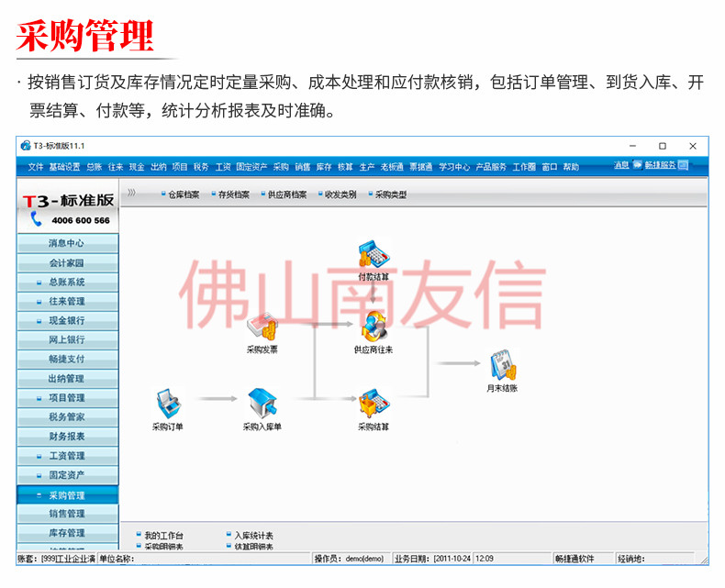The width and height of the screenshot is (725, 588).
Task: Open the 供应商往来 icon
Action: (x=374, y=327)
